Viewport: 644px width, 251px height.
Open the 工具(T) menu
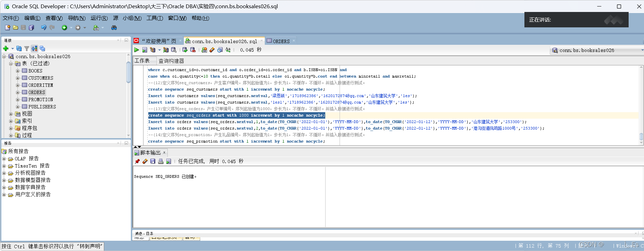(155, 18)
